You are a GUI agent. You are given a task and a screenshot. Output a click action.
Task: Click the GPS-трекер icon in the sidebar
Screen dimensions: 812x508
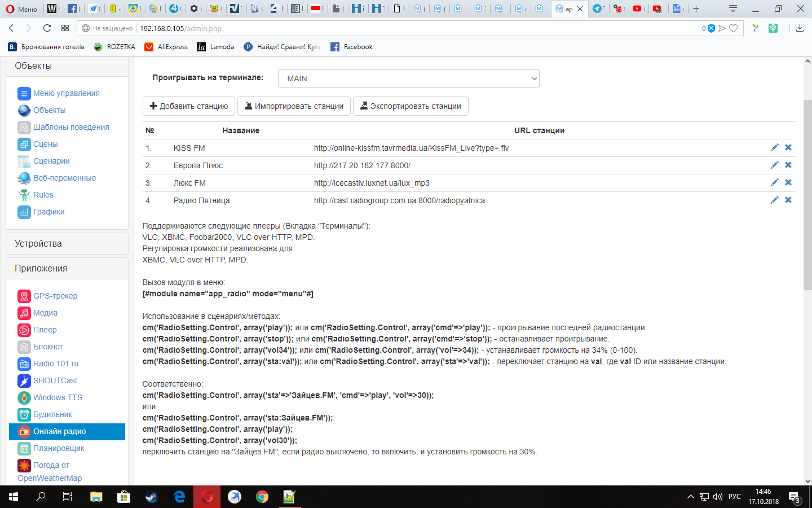[x=24, y=296]
